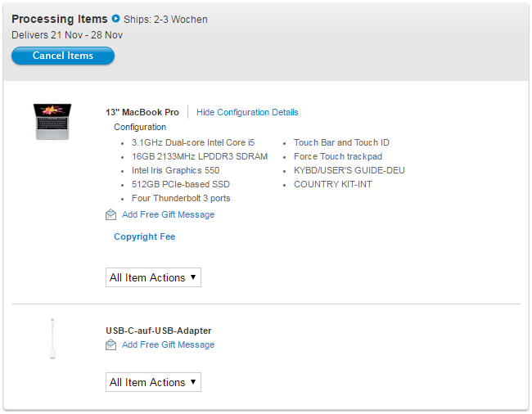This screenshot has height=414, width=532.
Task: Click the 512GB PCIe-based SSD line
Action: click(181, 184)
